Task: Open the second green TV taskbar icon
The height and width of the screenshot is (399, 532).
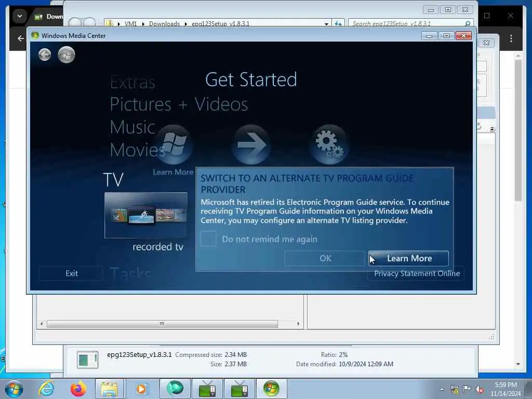Action: (x=239, y=389)
